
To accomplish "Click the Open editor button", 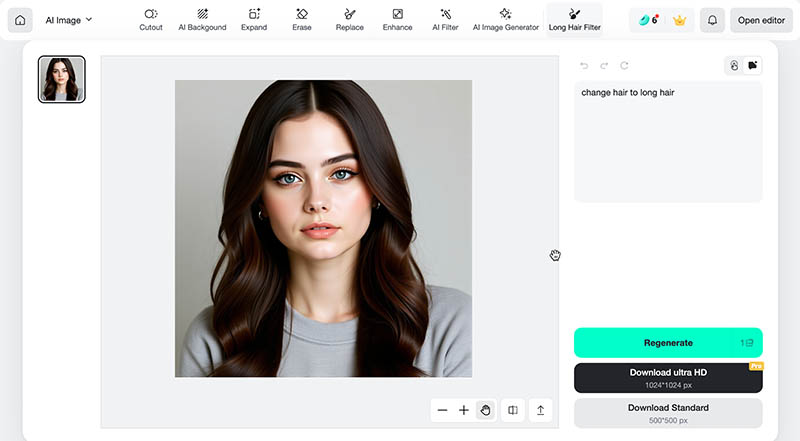I will 762,20.
